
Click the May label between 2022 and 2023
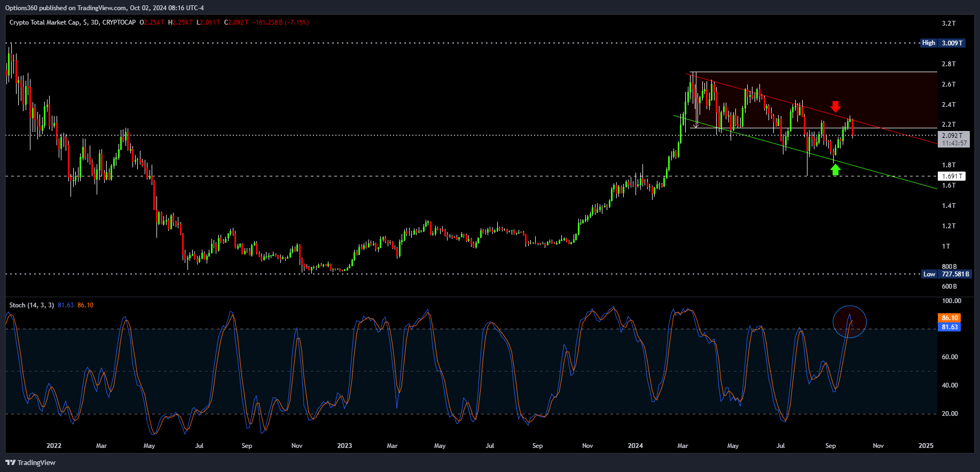(149, 446)
